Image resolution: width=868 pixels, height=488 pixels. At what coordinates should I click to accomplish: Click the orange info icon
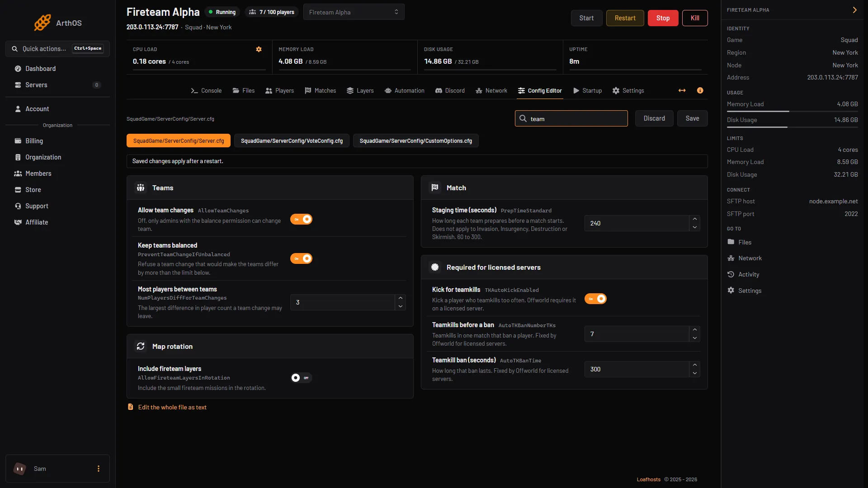[700, 91]
